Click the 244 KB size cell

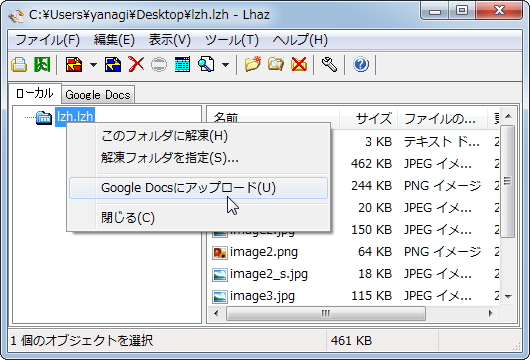click(371, 186)
